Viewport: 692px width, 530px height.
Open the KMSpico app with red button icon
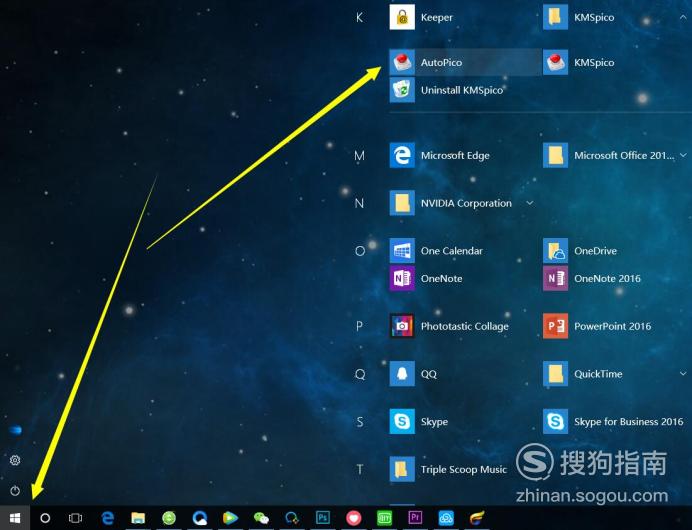click(555, 62)
